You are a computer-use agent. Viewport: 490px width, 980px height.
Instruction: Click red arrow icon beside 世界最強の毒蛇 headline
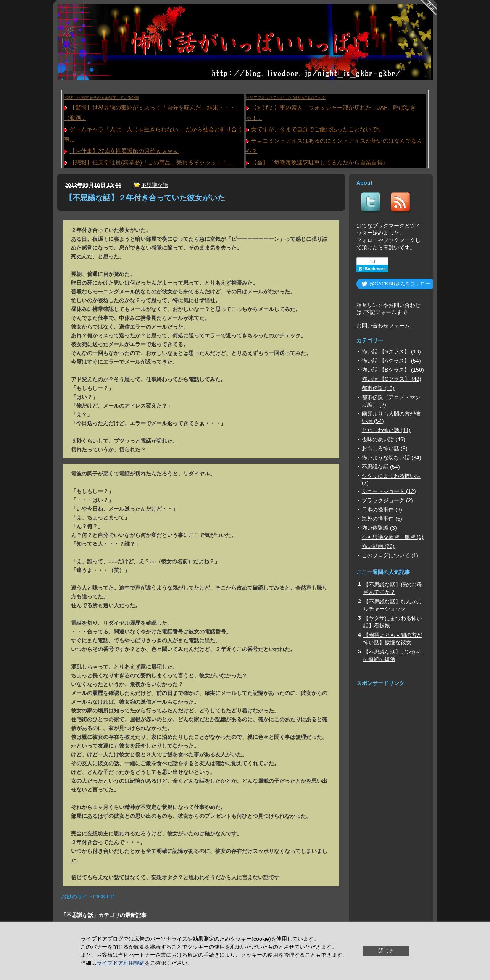click(66, 108)
